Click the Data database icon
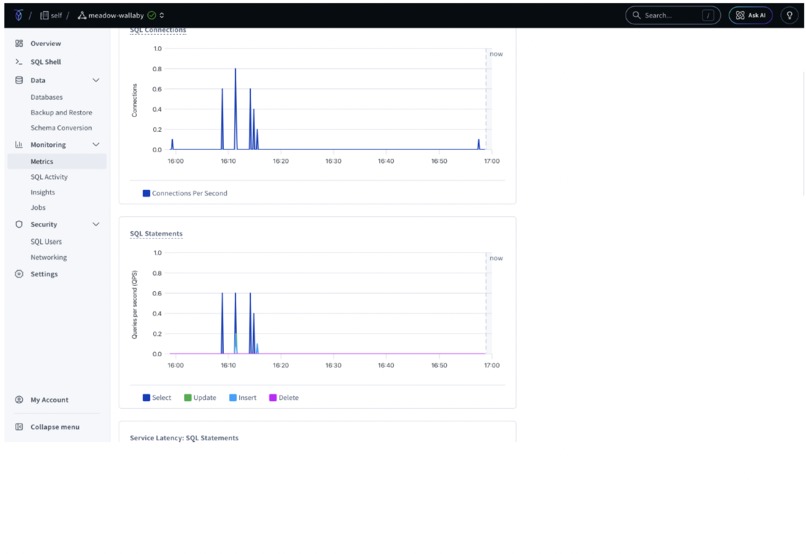The width and height of the screenshot is (806, 554). pyautogui.click(x=19, y=80)
